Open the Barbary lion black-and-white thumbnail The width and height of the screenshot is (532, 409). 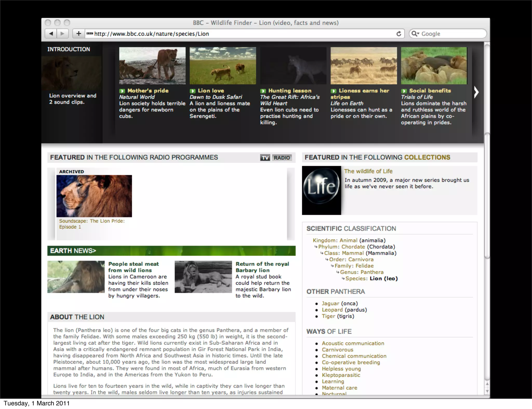click(203, 277)
